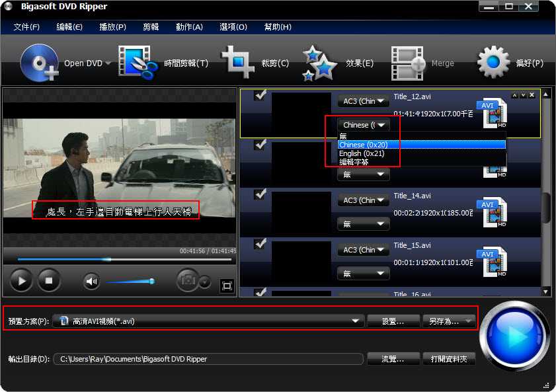Screen dimensions: 556x392
Task: Click the output directory path field
Action: pos(208,359)
